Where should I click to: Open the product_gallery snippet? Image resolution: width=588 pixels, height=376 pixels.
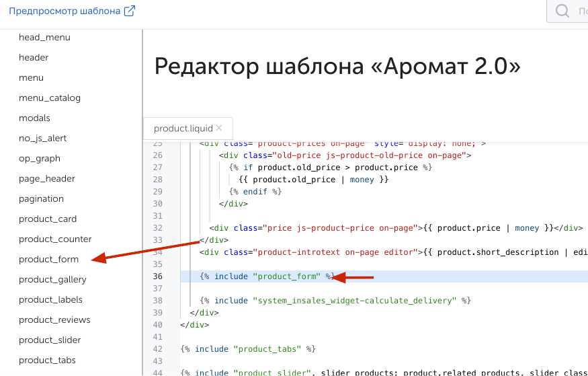point(52,279)
